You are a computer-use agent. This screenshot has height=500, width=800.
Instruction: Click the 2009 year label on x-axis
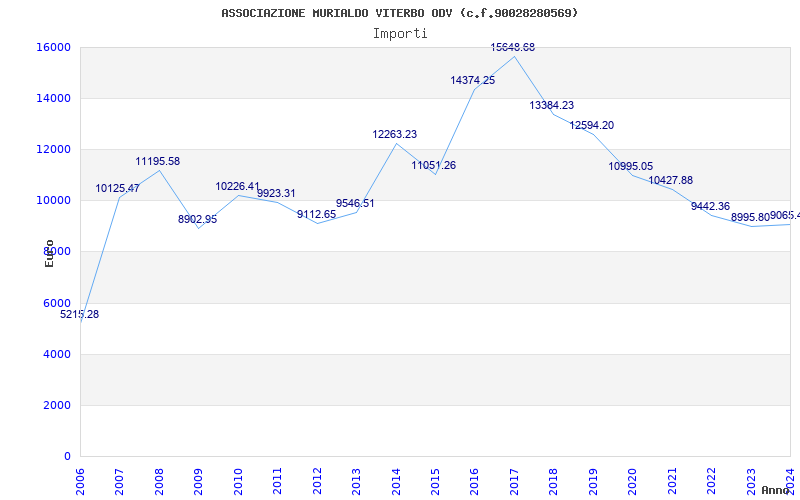tap(198, 481)
